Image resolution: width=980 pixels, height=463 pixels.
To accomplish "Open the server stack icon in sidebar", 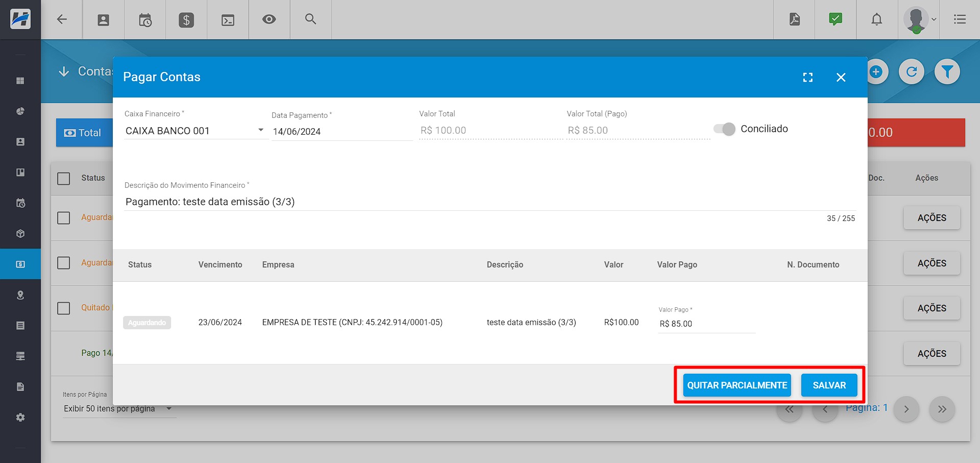I will click(x=20, y=356).
